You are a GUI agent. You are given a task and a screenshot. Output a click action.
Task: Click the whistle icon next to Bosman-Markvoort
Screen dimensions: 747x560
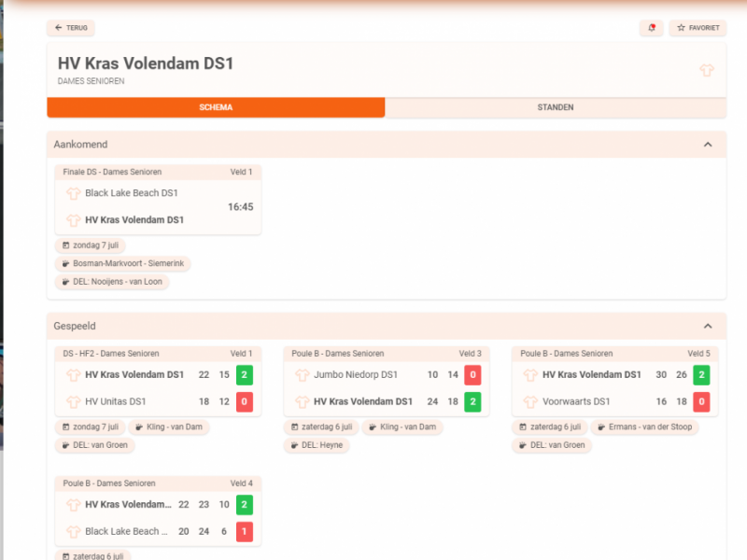(65, 263)
